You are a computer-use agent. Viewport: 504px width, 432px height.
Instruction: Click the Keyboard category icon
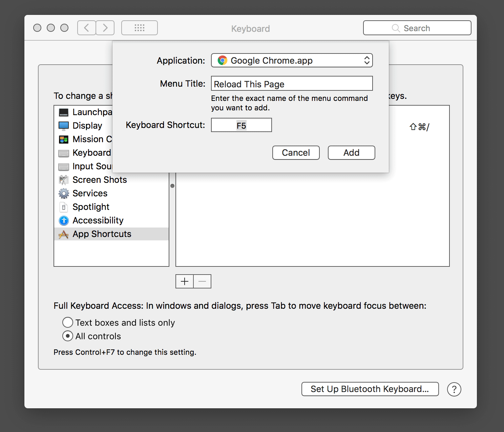[64, 153]
